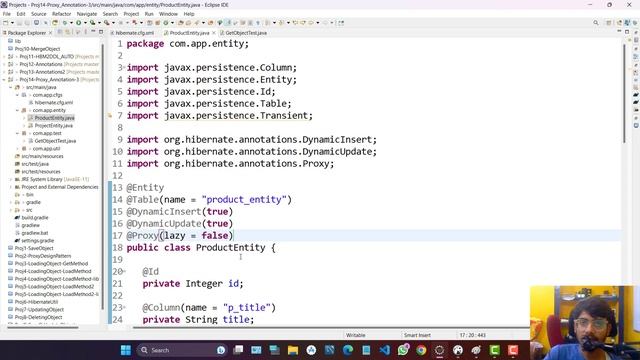Click the editor vertical scrollbar
Image resolution: width=640 pixels, height=360 pixels.
point(624,94)
